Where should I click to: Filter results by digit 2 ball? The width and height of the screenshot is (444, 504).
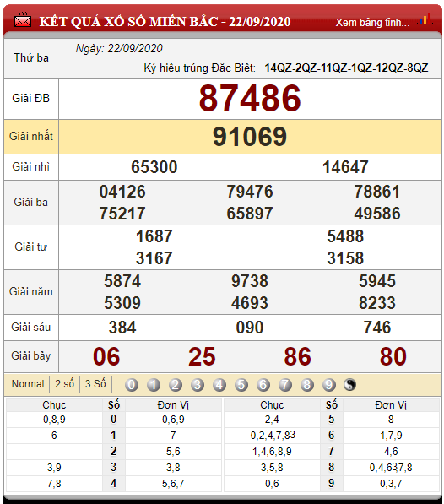tap(176, 385)
